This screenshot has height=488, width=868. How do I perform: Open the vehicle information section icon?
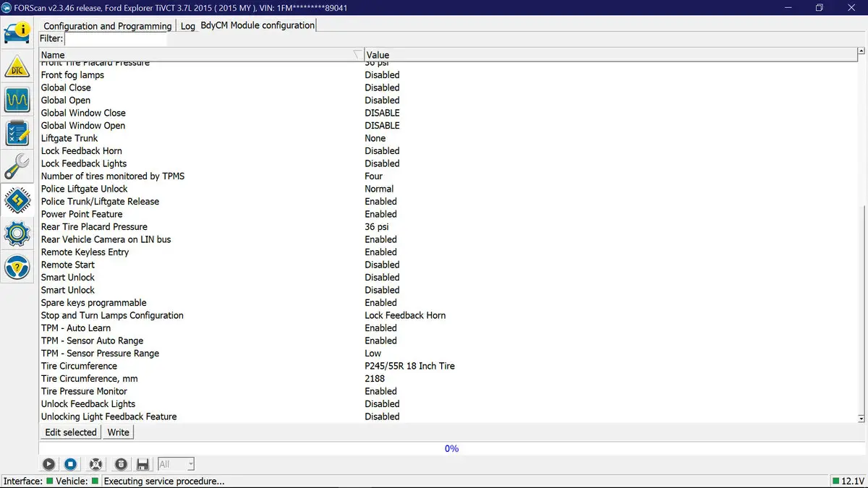17,33
